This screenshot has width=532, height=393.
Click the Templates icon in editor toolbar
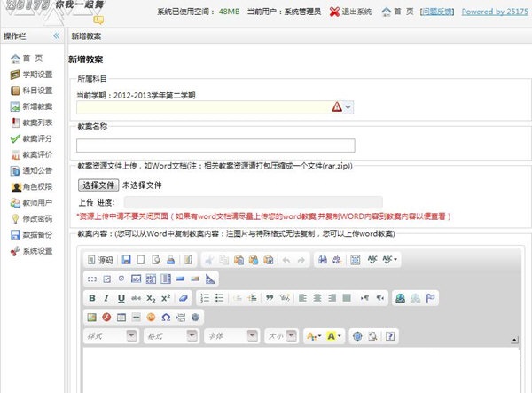tap(188, 260)
